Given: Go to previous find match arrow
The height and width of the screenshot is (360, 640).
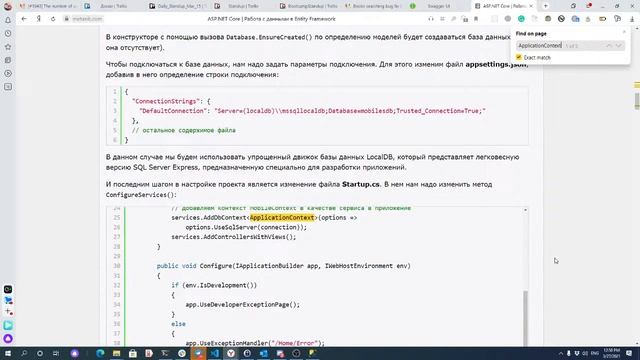Looking at the screenshot, I should pos(609,46).
